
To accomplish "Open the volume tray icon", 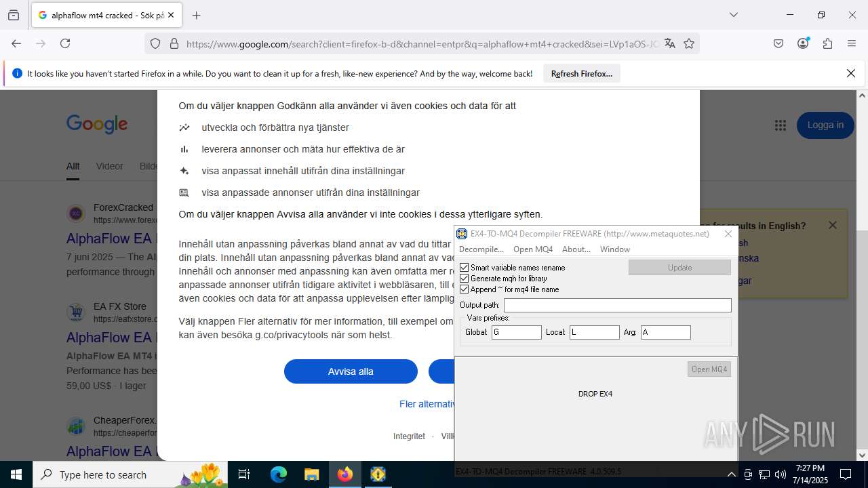I will (x=781, y=474).
